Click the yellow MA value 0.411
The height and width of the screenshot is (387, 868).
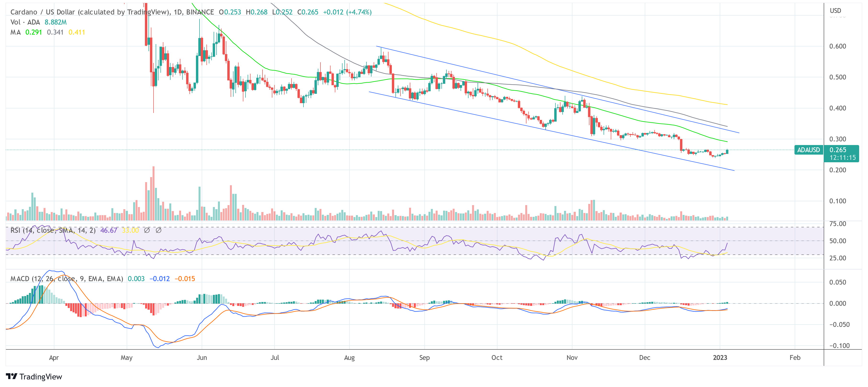click(x=77, y=32)
